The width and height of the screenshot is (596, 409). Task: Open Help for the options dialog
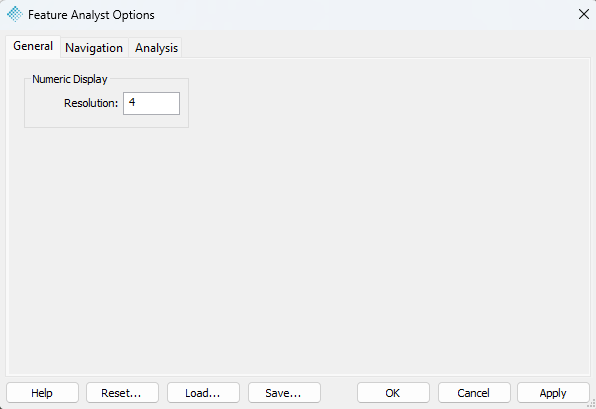point(42,393)
